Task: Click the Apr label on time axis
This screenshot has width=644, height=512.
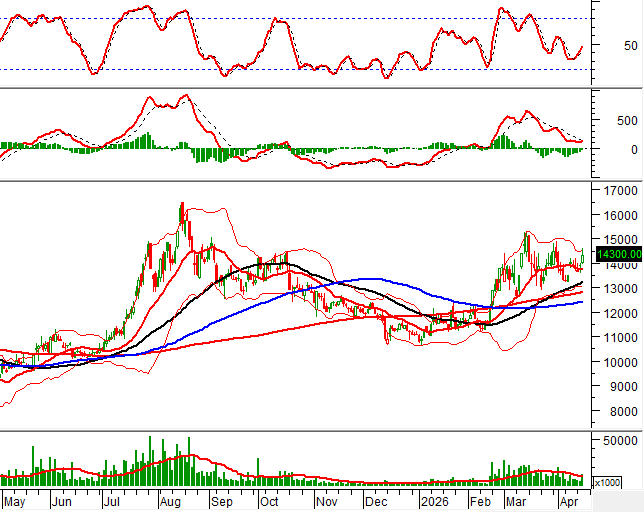Action: (570, 501)
